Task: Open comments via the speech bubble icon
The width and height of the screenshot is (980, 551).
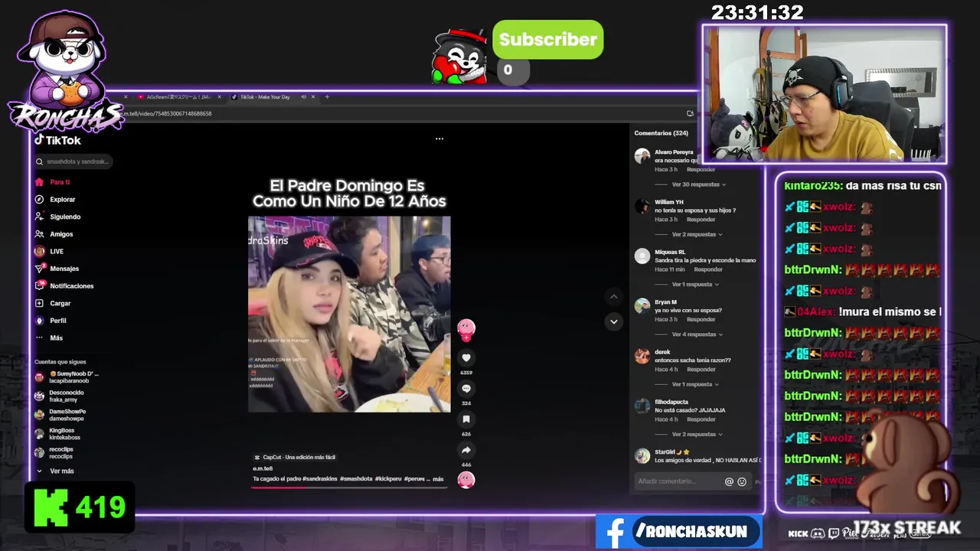Action: coord(466,389)
